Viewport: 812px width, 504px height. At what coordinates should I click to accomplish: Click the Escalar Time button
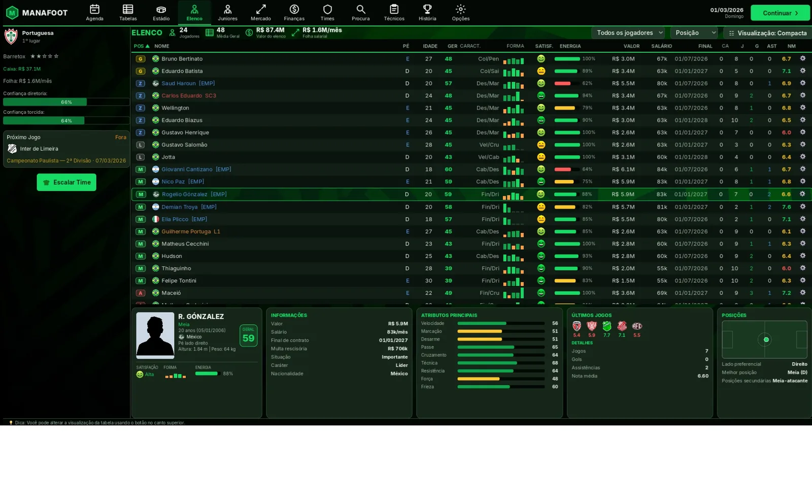point(66,182)
